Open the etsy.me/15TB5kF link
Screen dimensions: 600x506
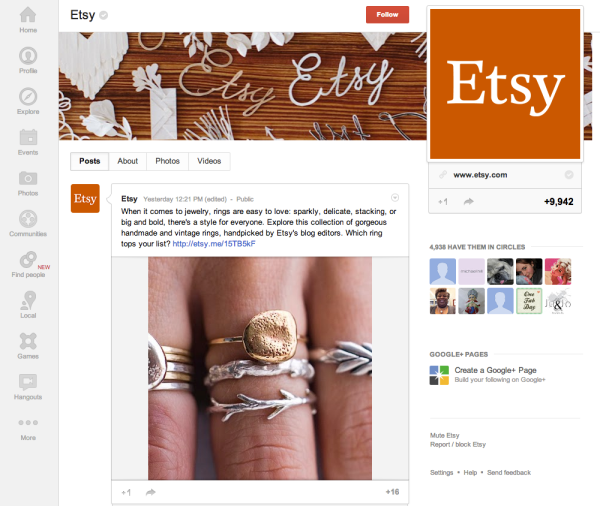point(214,244)
